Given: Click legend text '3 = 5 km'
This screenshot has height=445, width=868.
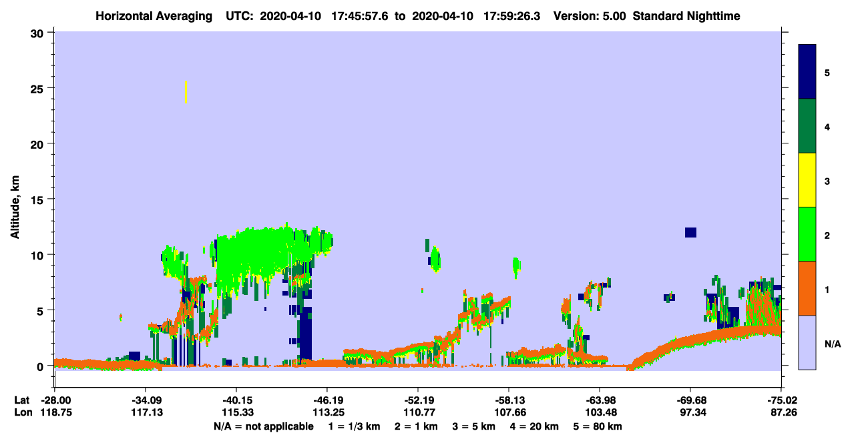Looking at the screenshot, I should [474, 426].
